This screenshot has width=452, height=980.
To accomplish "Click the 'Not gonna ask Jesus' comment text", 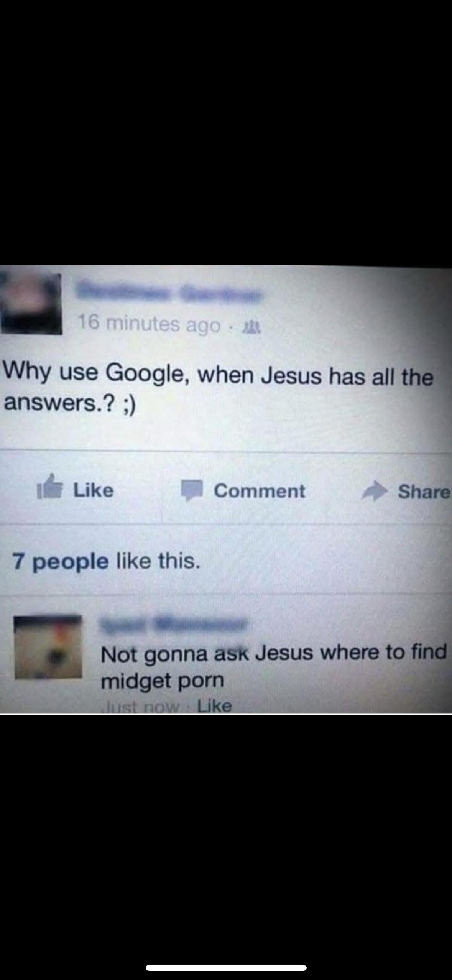I will point(274,666).
